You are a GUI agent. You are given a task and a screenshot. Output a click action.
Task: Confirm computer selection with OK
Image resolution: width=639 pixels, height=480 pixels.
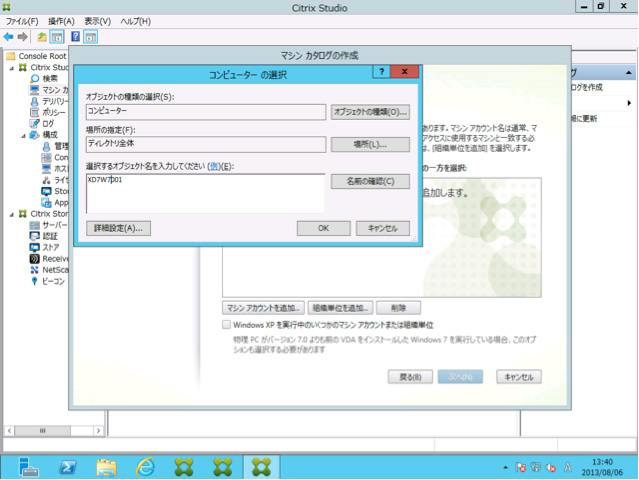(x=324, y=228)
